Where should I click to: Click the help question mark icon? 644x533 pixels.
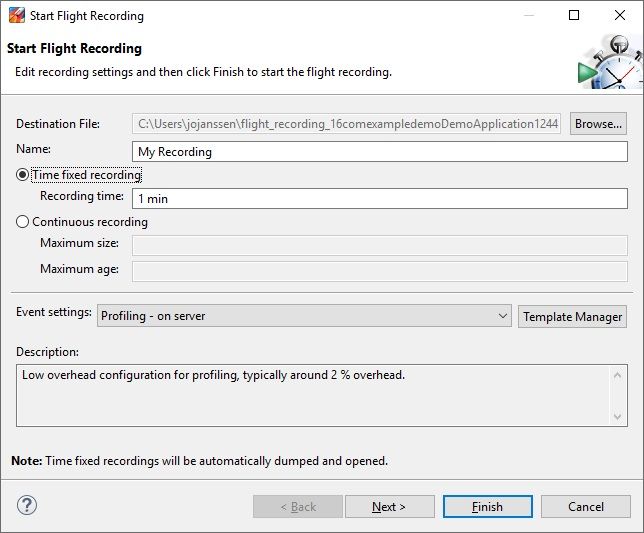(x=27, y=505)
